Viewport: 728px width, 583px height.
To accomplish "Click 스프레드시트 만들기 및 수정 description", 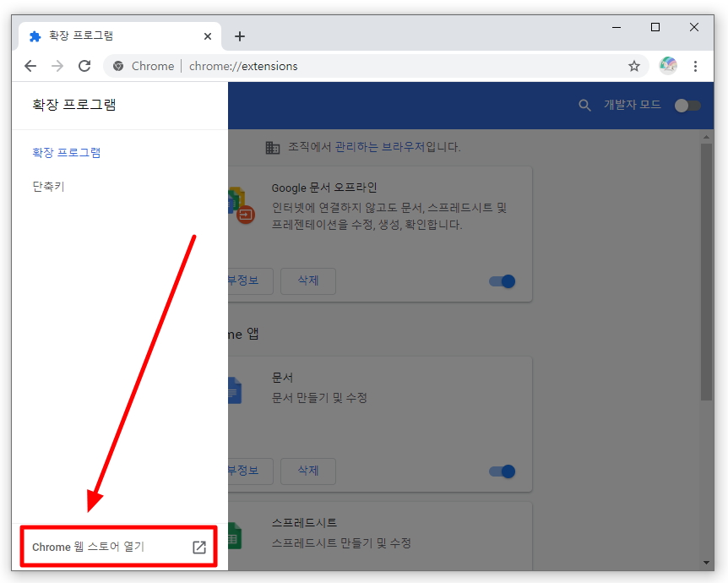I will (x=341, y=542).
